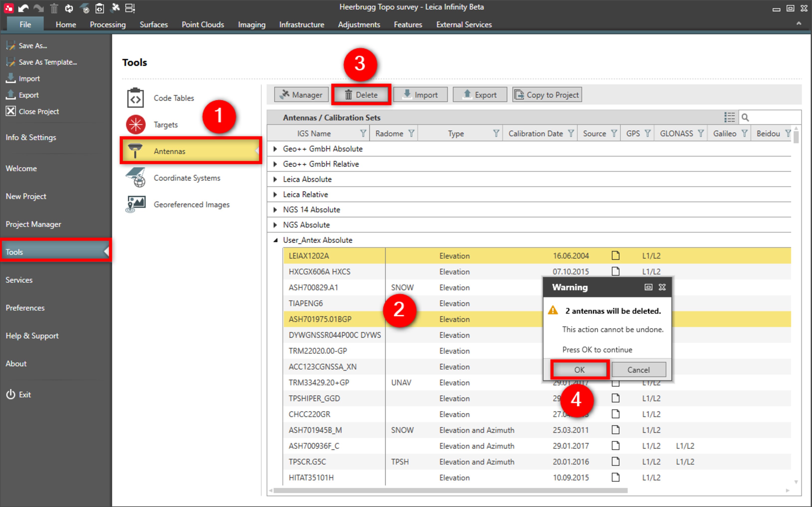Screen dimensions: 812x507
Task: Click Copy to Project button
Action: [x=547, y=95]
